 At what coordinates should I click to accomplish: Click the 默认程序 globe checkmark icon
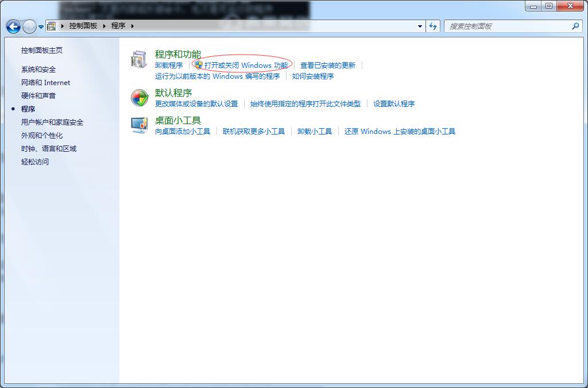(x=140, y=98)
